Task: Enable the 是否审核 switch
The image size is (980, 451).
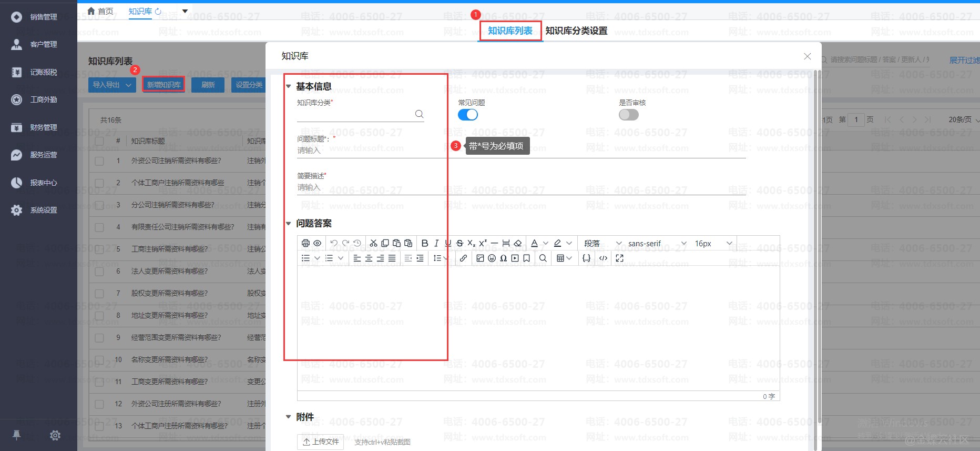Action: 628,115
